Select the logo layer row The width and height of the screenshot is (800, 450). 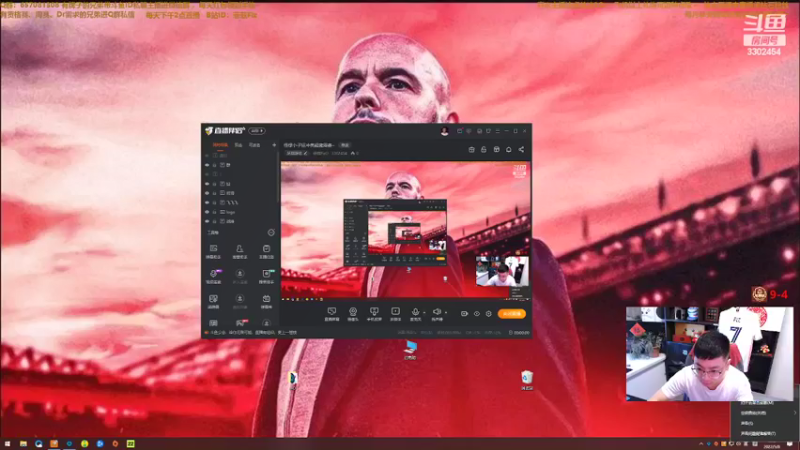(240, 212)
